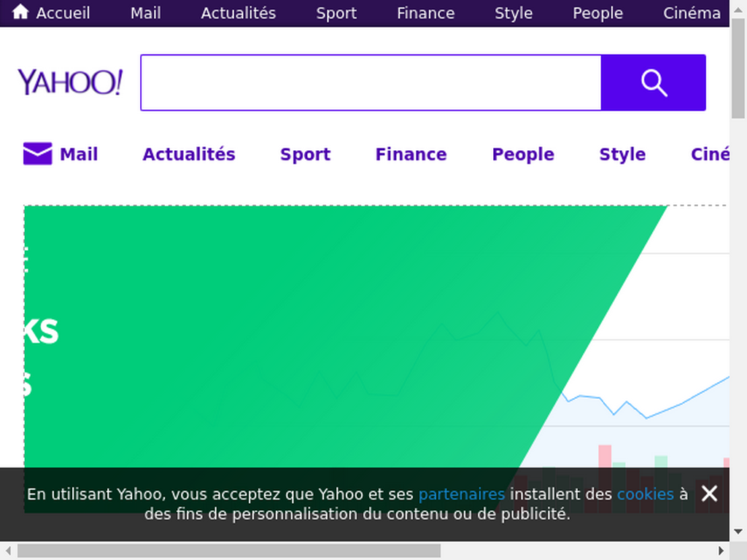Image resolution: width=747 pixels, height=560 pixels.
Task: Click the horizontal scrollbar left arrow
Action: [x=8, y=551]
